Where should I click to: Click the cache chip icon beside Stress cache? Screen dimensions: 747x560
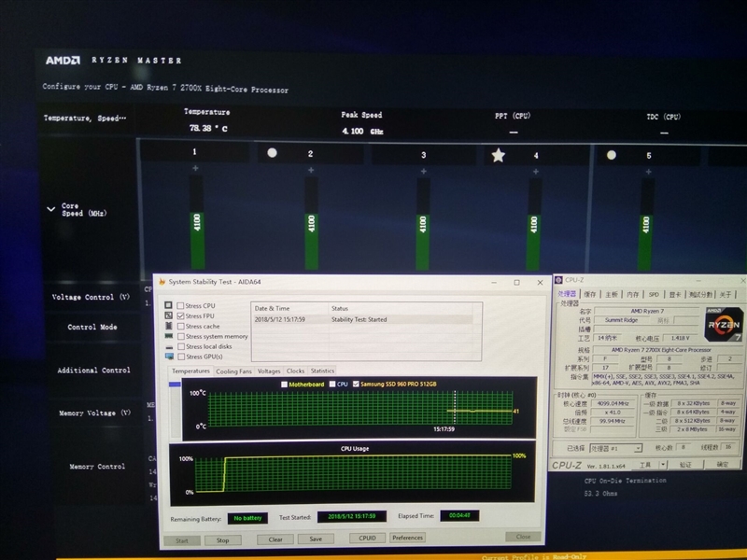coord(169,326)
